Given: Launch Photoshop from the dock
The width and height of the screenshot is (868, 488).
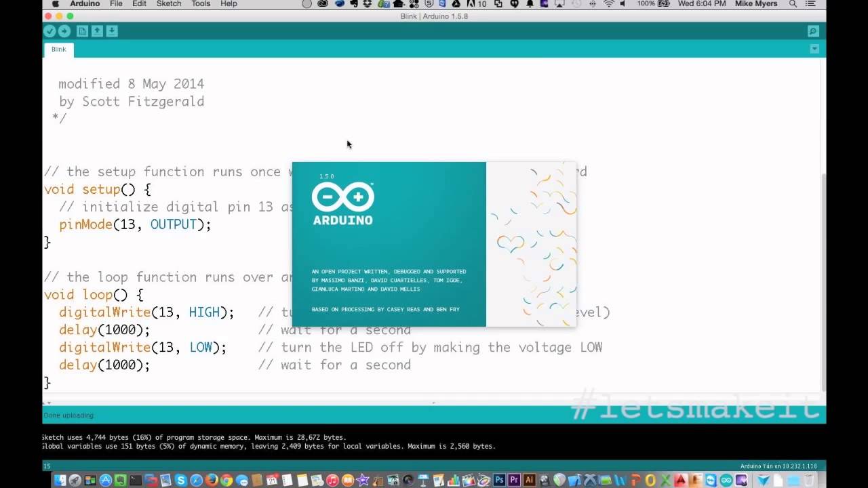Looking at the screenshot, I should click(x=499, y=480).
